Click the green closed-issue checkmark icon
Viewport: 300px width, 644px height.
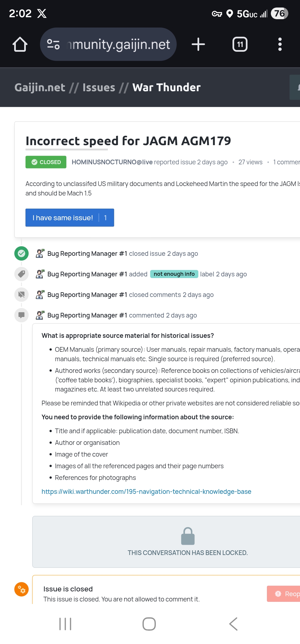click(21, 254)
